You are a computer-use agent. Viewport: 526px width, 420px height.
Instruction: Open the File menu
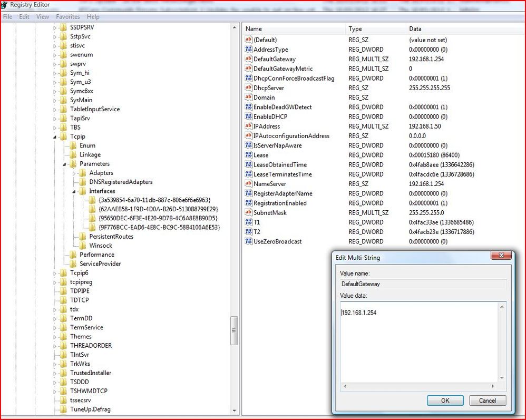[x=7, y=16]
